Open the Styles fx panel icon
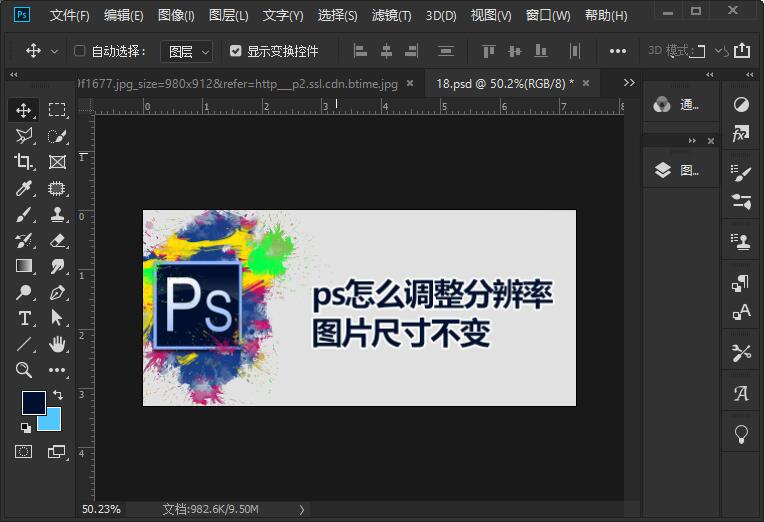The width and height of the screenshot is (764, 522). click(741, 133)
